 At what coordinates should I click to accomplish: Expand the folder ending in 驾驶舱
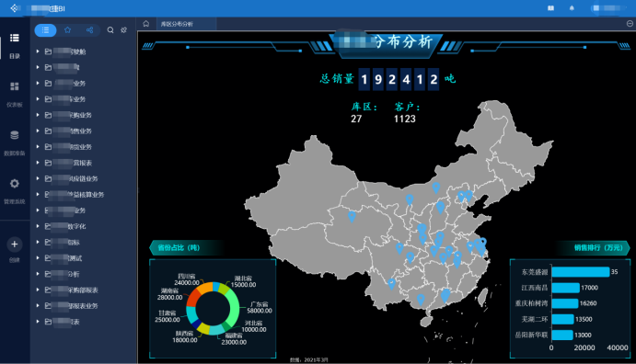pos(38,51)
